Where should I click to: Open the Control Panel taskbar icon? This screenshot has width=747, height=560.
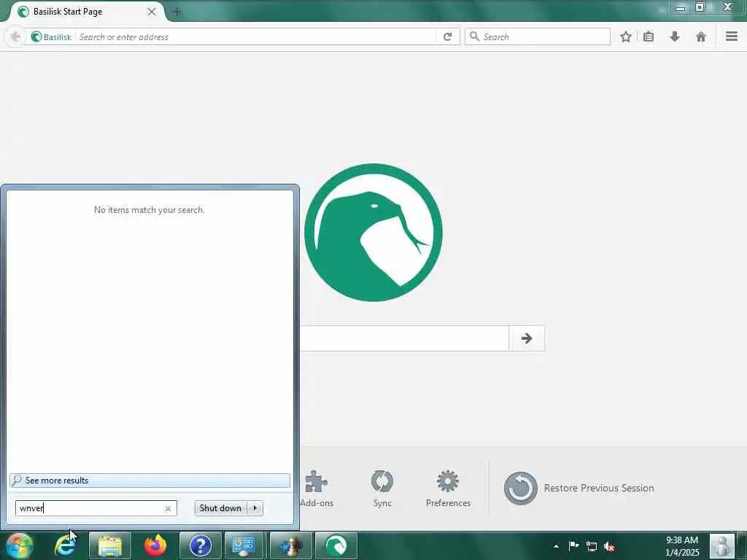click(243, 545)
